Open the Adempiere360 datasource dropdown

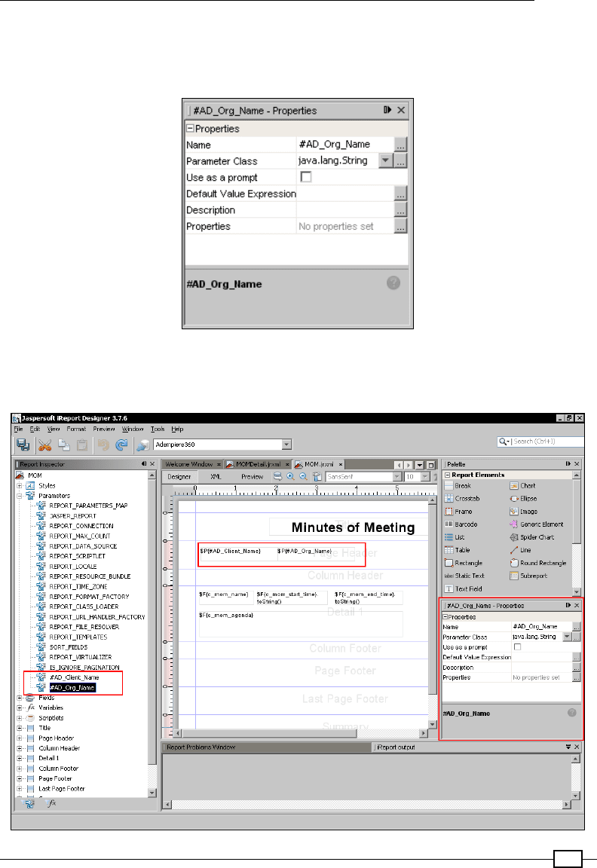[287, 445]
